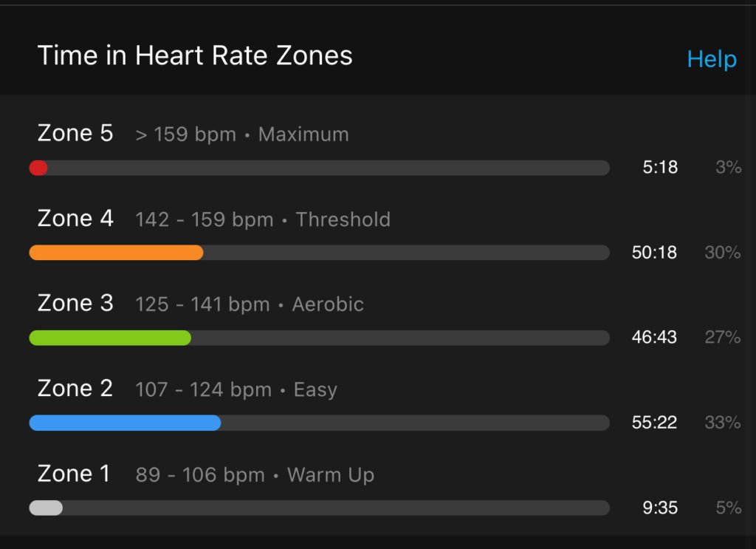Click the 5:18 duration value

(660, 168)
